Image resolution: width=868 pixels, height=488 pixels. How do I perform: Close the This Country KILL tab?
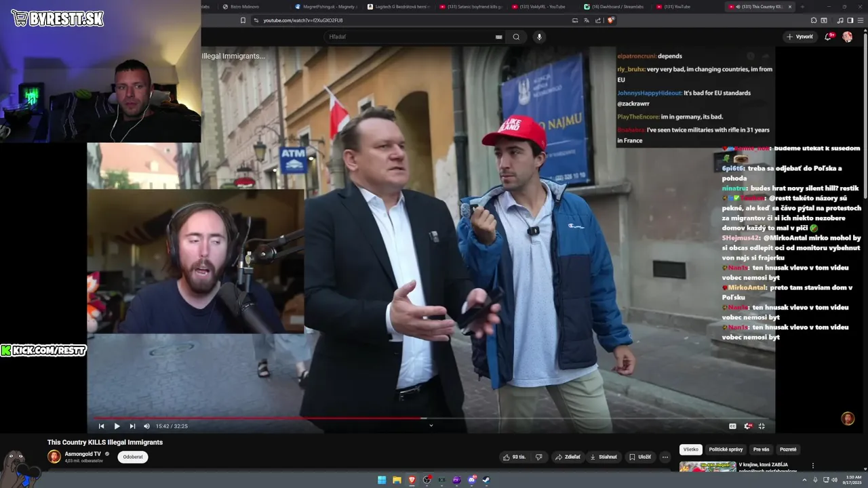(x=790, y=7)
